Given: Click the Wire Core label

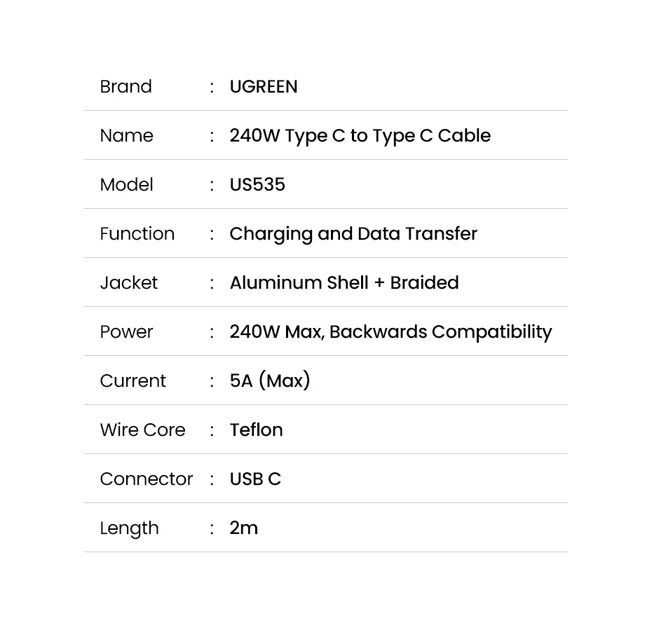Looking at the screenshot, I should click(142, 430).
